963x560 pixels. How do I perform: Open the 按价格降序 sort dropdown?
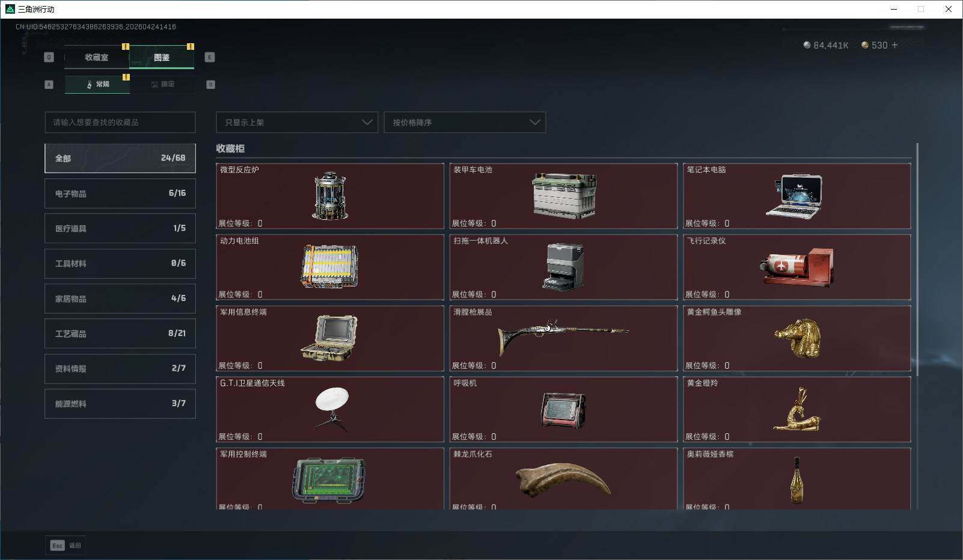pyautogui.click(x=465, y=123)
